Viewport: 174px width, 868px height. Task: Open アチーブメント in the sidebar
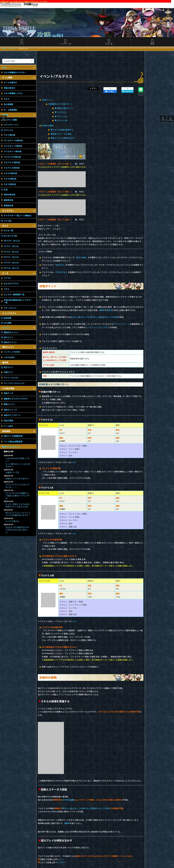[x=10, y=308]
